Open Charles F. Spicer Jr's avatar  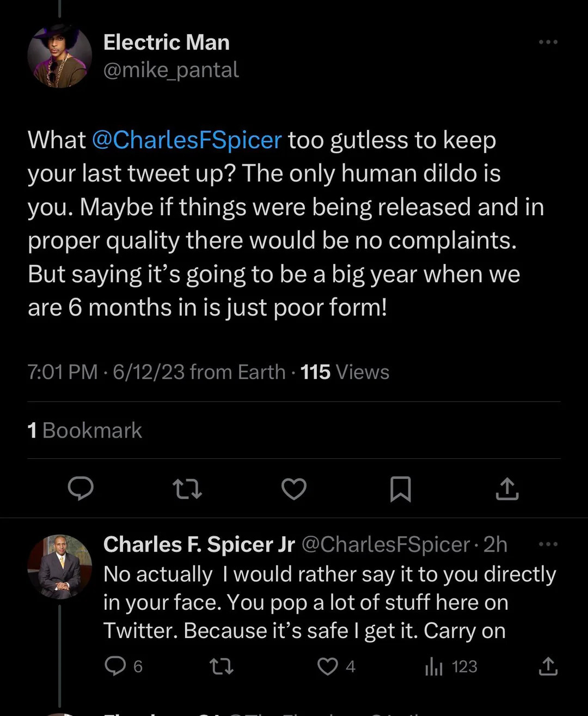tap(60, 567)
